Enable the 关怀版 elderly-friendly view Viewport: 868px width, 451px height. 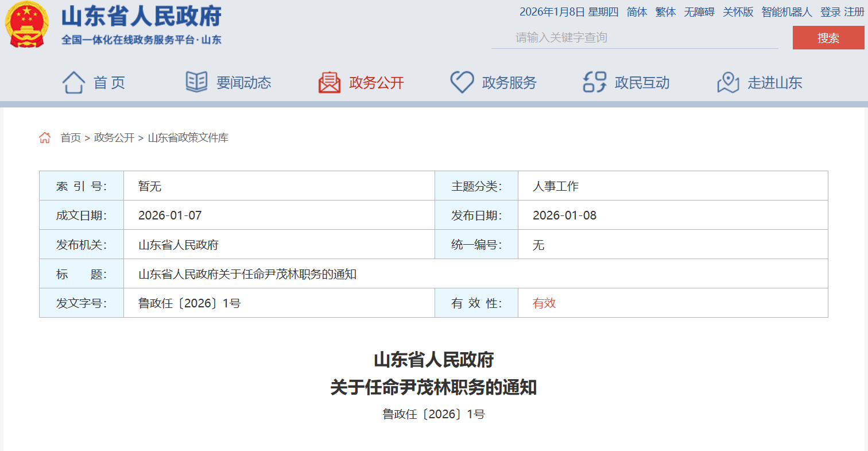pyautogui.click(x=738, y=12)
